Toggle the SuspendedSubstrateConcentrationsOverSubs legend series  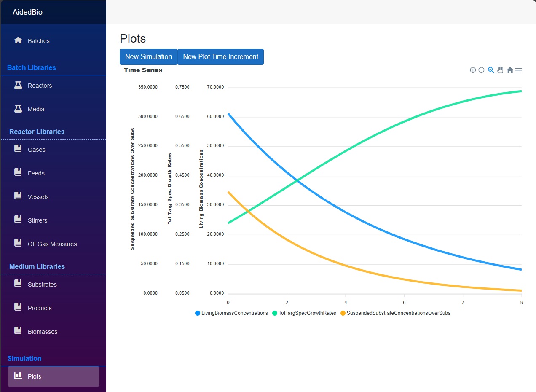[x=395, y=313]
